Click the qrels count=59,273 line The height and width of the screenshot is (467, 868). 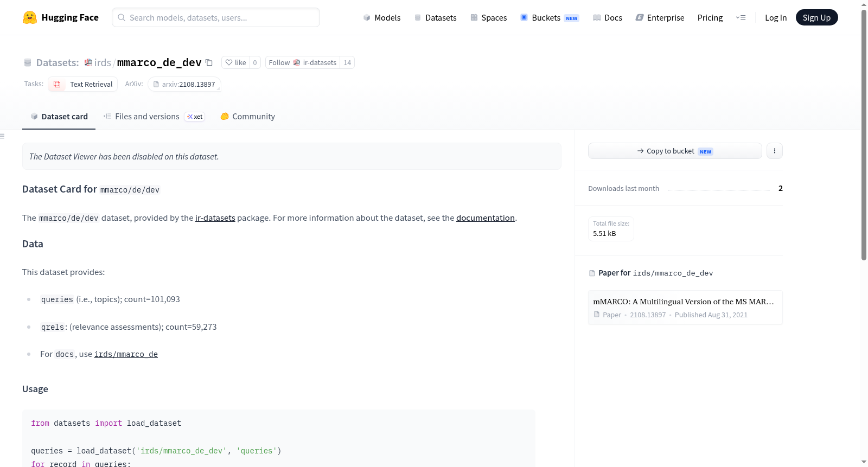[x=129, y=327]
